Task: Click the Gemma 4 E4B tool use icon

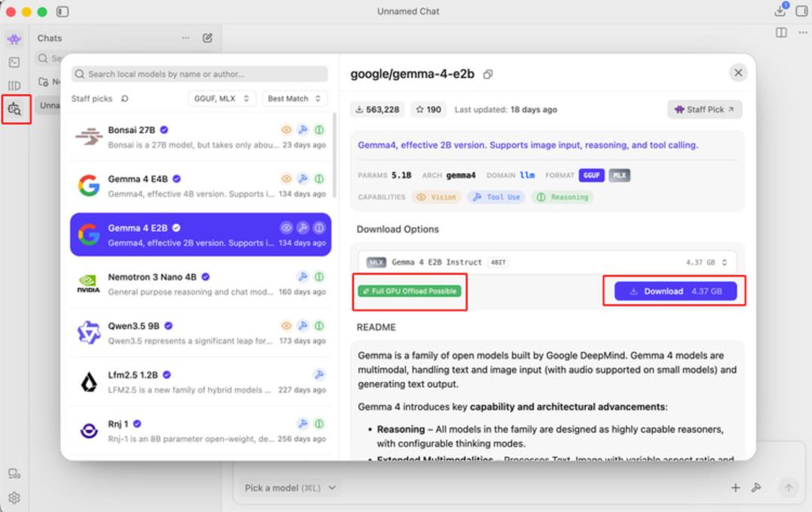Action: click(303, 179)
